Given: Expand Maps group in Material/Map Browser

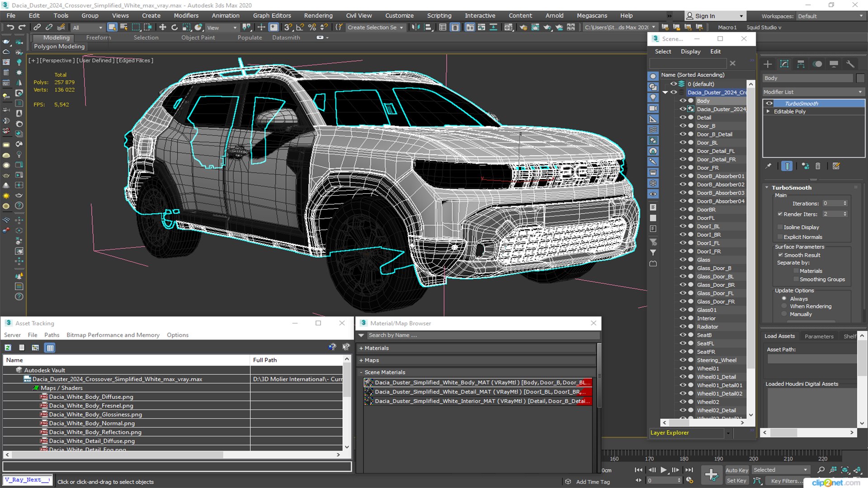Looking at the screenshot, I should click(361, 361).
